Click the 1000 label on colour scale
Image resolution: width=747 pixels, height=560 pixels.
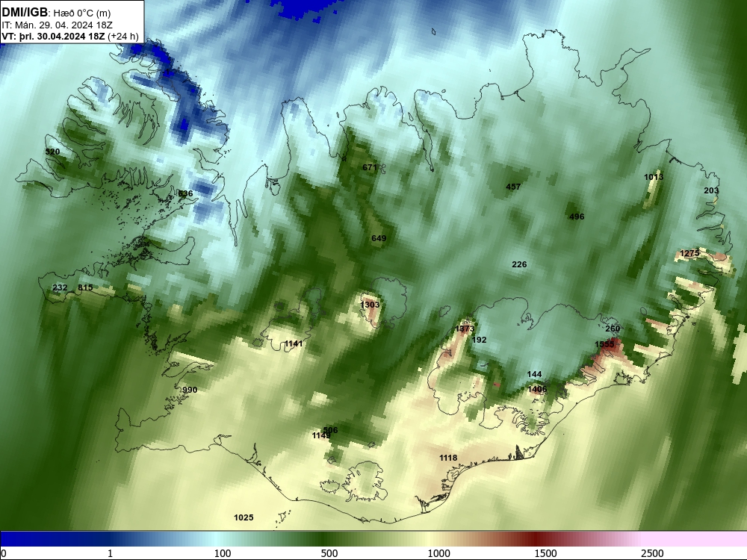pos(438,553)
